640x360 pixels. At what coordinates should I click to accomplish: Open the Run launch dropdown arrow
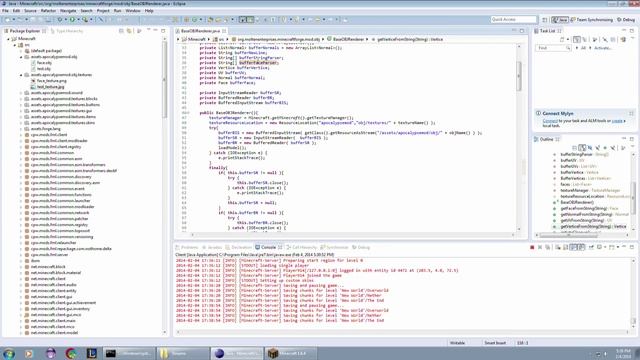pyautogui.click(x=78, y=20)
